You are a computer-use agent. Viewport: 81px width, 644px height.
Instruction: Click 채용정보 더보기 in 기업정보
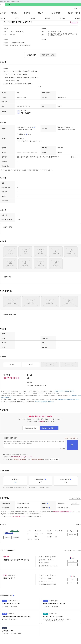(x=72, y=534)
